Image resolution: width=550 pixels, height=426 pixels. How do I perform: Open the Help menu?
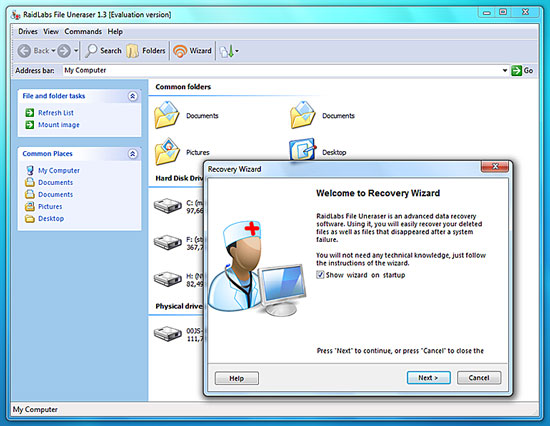pyautogui.click(x=115, y=32)
